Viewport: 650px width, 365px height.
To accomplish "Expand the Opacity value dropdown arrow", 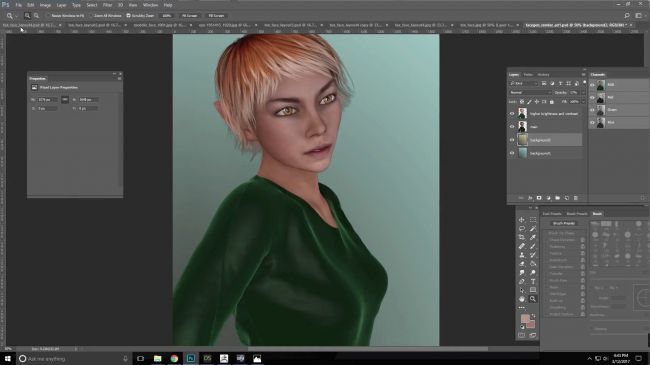I will click(583, 92).
